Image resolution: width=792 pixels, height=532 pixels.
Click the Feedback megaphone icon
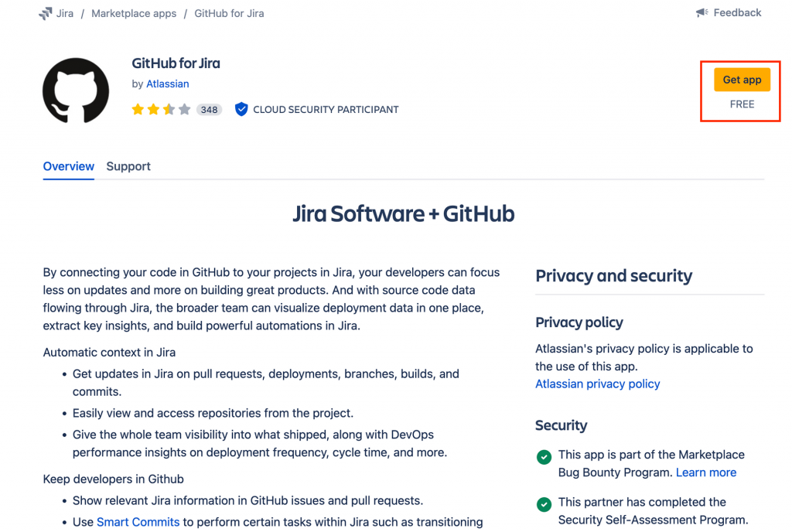coord(702,12)
